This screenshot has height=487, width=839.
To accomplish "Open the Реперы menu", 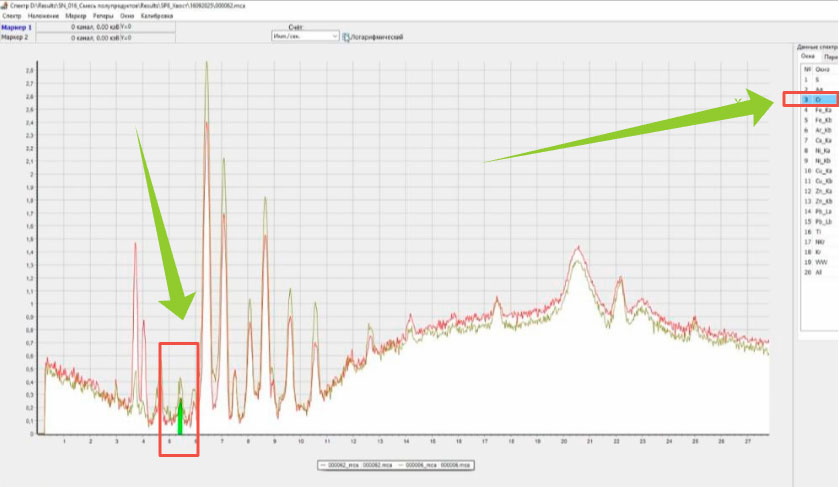I will pyautogui.click(x=104, y=17).
